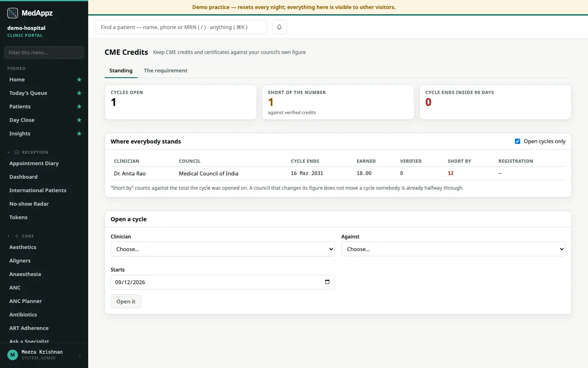Click the Reception section icon

[x=17, y=152]
